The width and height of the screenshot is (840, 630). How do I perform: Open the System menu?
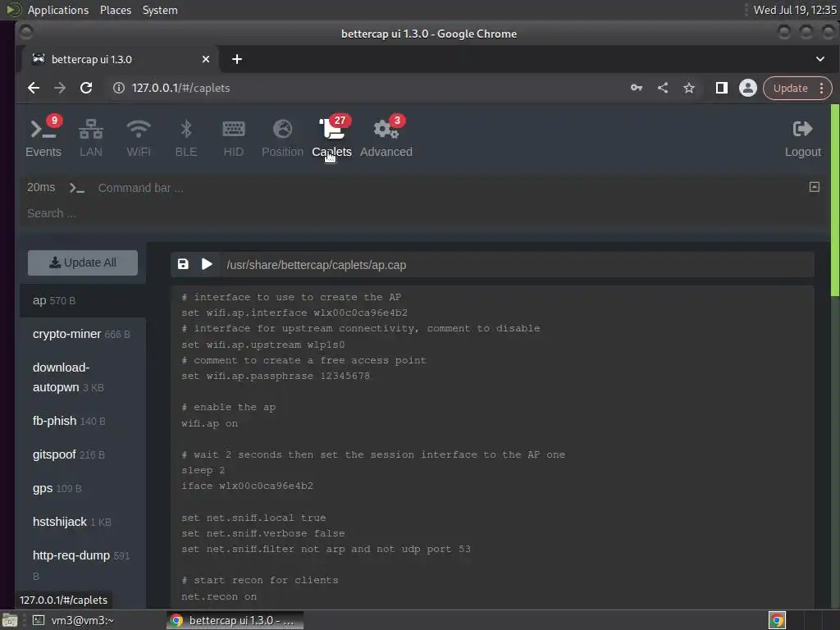pyautogui.click(x=160, y=10)
